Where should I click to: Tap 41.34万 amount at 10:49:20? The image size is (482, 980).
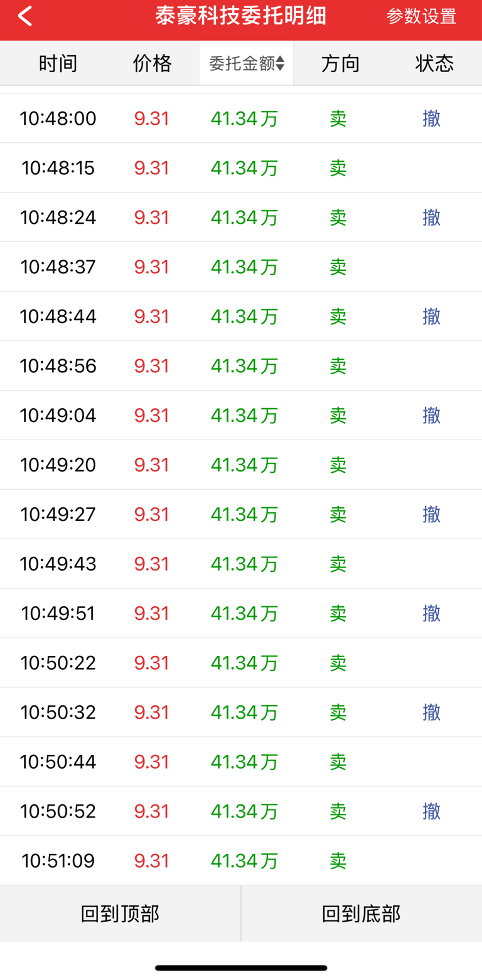[244, 465]
